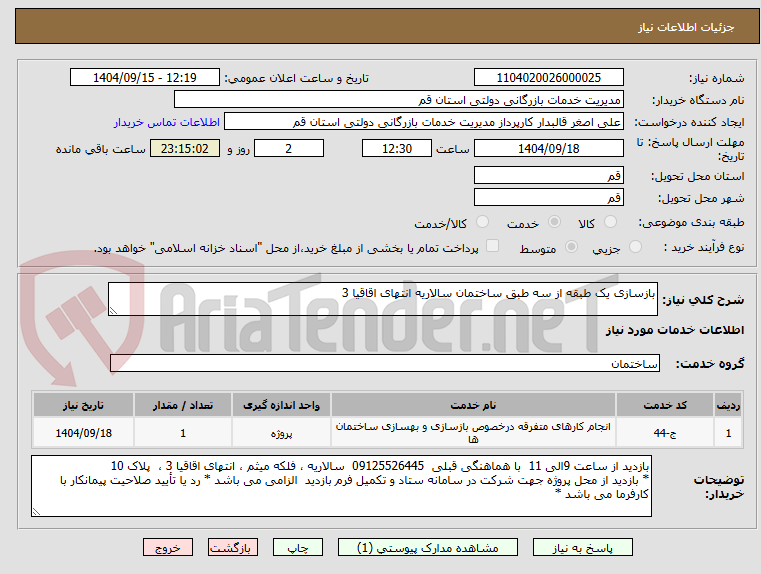Screen dimensions: 761x574
Task: Click the چاپ print button
Action: click(x=298, y=547)
